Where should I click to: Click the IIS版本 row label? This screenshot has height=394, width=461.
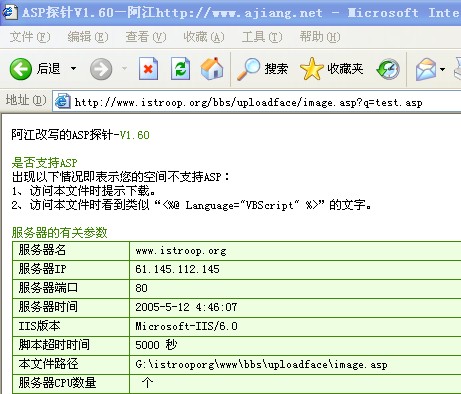tap(39, 326)
